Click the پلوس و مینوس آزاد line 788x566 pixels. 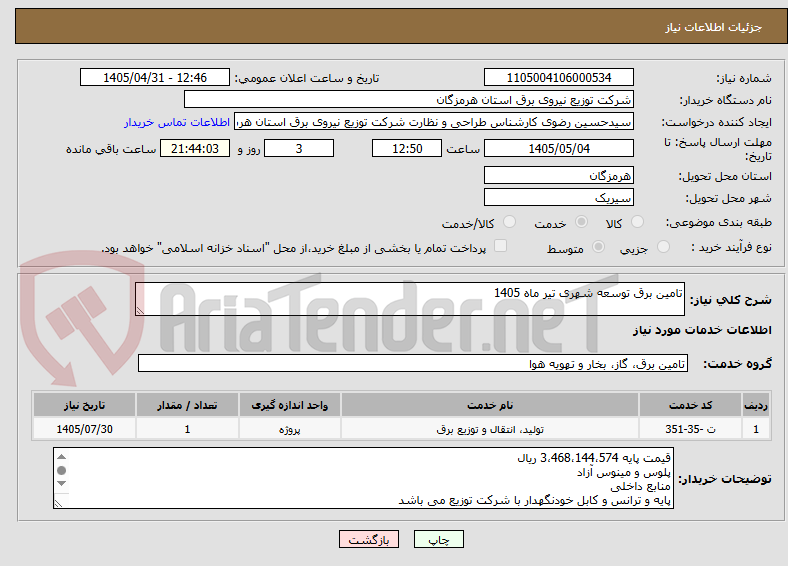[x=624, y=473]
